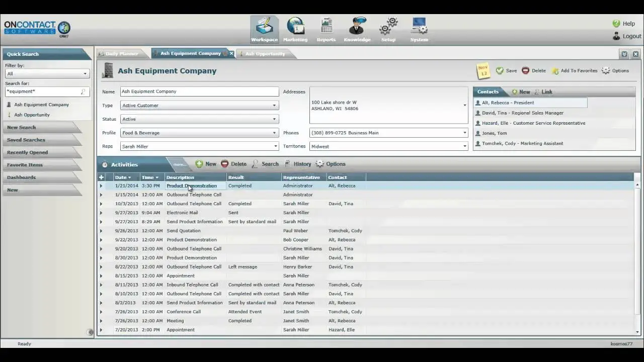Select contact Alt, Rebecca - President

click(531, 103)
